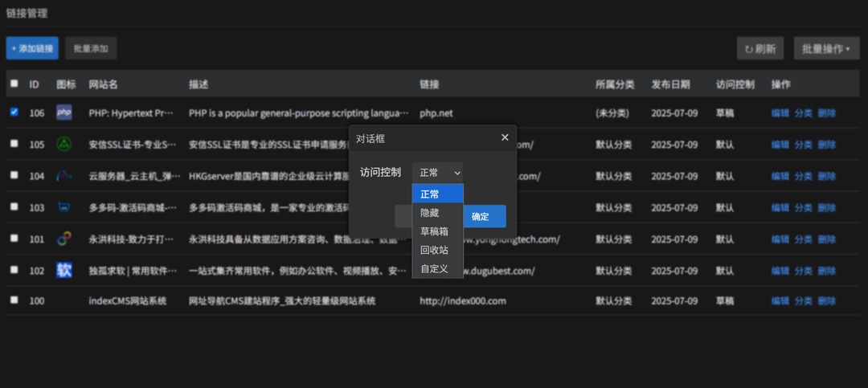Click the shopping cart icon in row 103

64,207
